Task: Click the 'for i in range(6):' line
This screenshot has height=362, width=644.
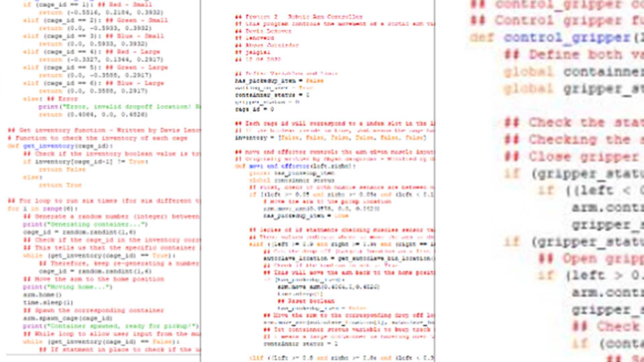Action: pyautogui.click(x=43, y=208)
